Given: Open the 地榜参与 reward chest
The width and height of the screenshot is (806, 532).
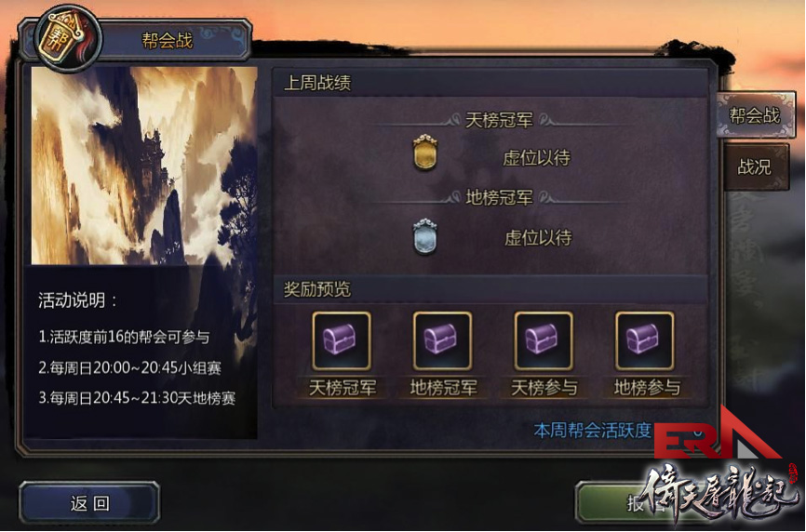Looking at the screenshot, I should click(x=645, y=341).
